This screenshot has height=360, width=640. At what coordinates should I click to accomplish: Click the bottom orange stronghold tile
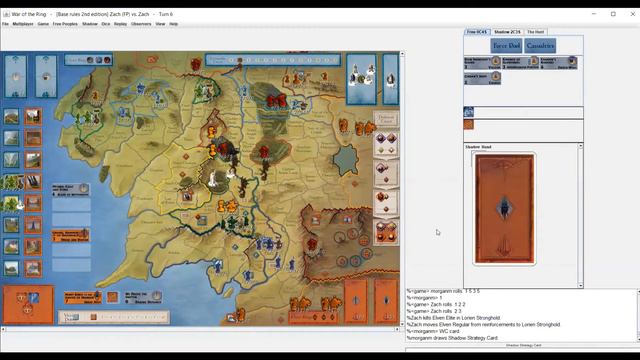[33, 268]
